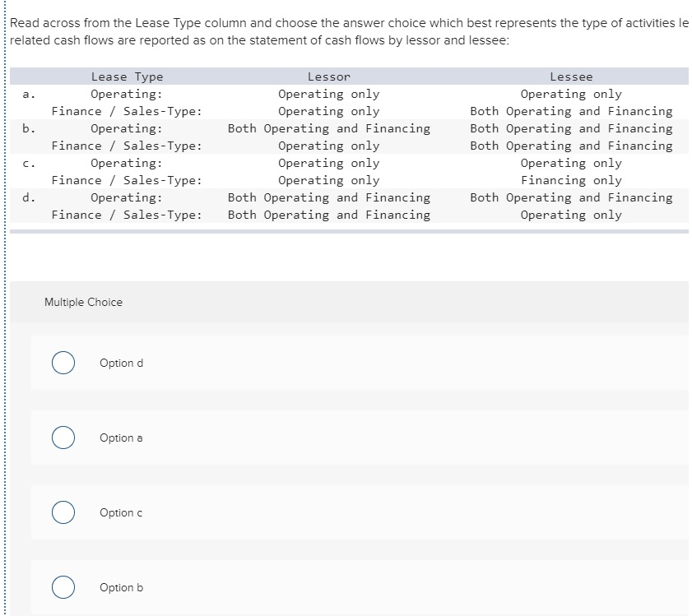Click the question text beginning 'Read across'
This screenshot has height=616, width=692.
pyautogui.click(x=349, y=31)
